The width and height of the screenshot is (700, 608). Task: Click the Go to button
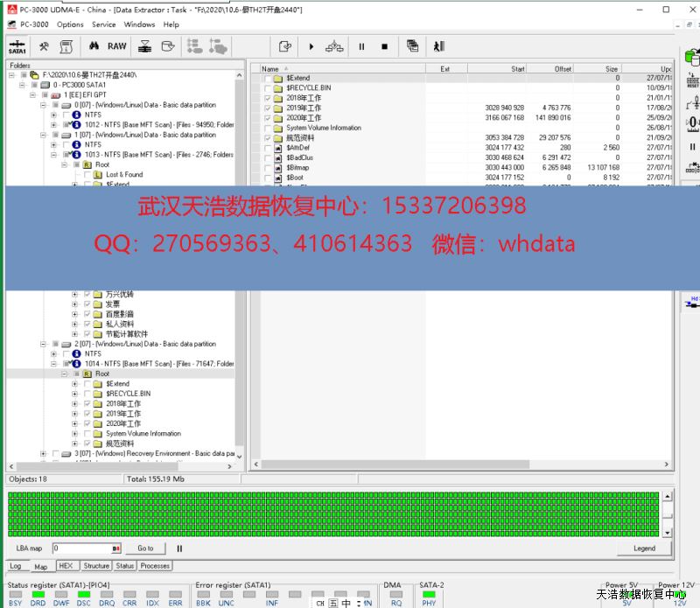coord(145,549)
